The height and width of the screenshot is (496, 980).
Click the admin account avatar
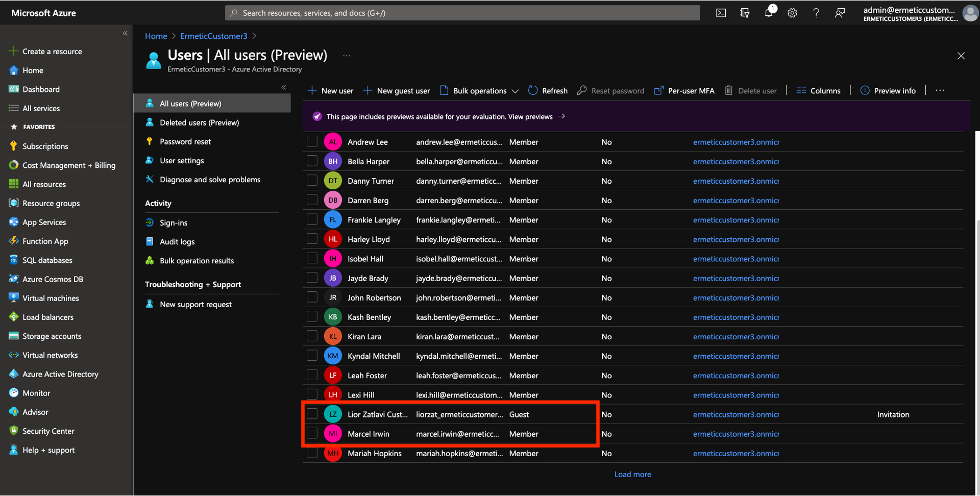point(970,13)
